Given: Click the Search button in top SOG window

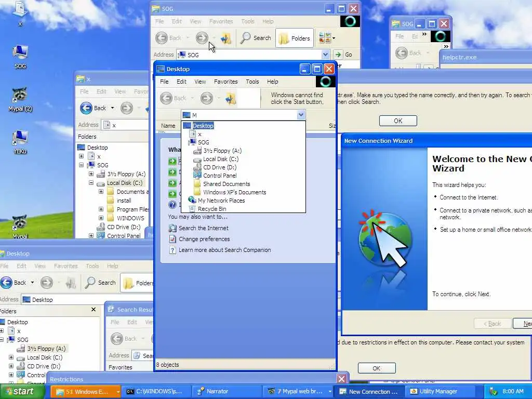Looking at the screenshot, I should [x=256, y=38].
